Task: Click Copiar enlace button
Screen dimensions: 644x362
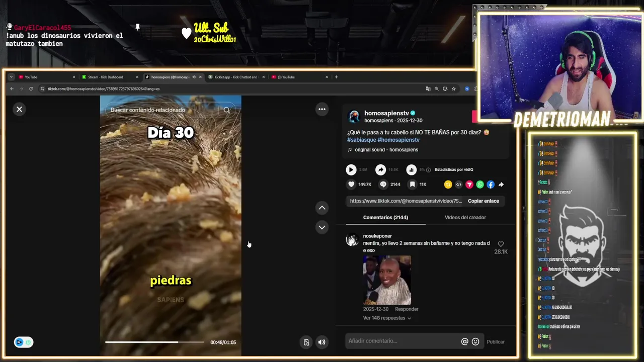Action: tap(484, 201)
